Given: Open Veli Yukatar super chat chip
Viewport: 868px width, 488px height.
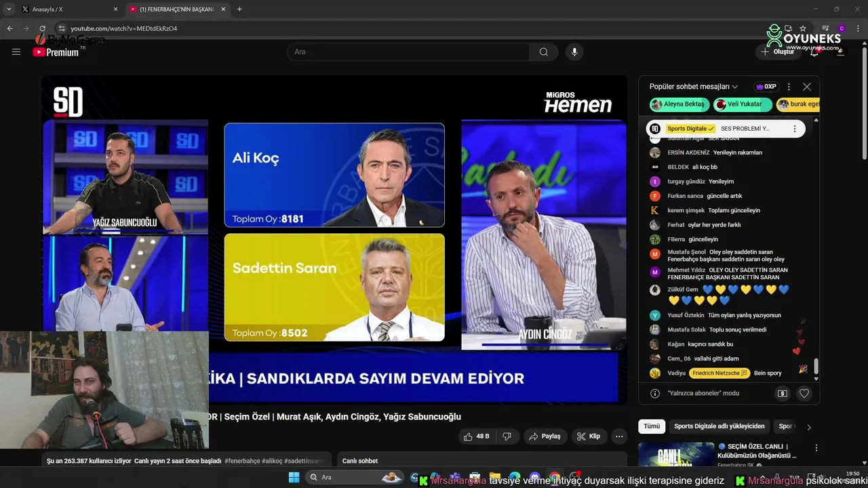Looking at the screenshot, I should coord(743,104).
